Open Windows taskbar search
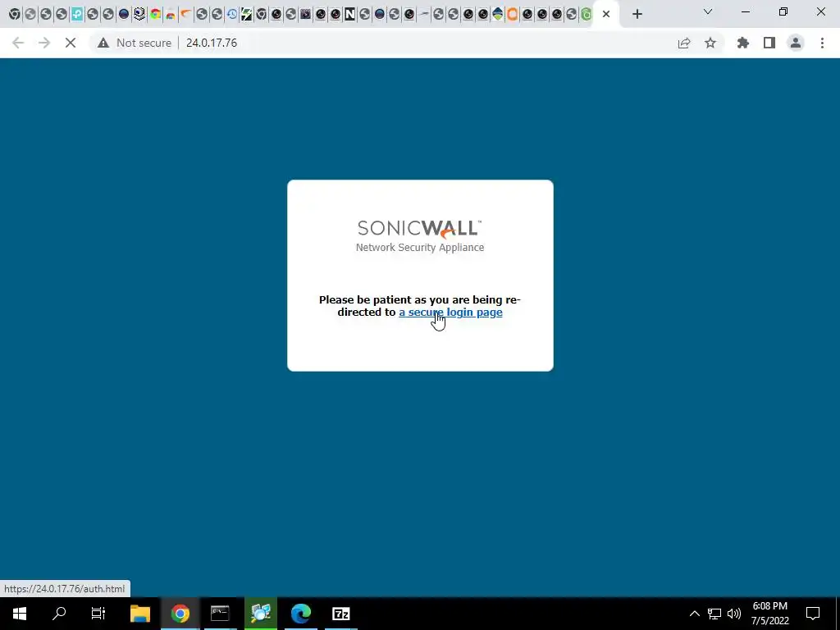This screenshot has height=630, width=840. [x=59, y=614]
